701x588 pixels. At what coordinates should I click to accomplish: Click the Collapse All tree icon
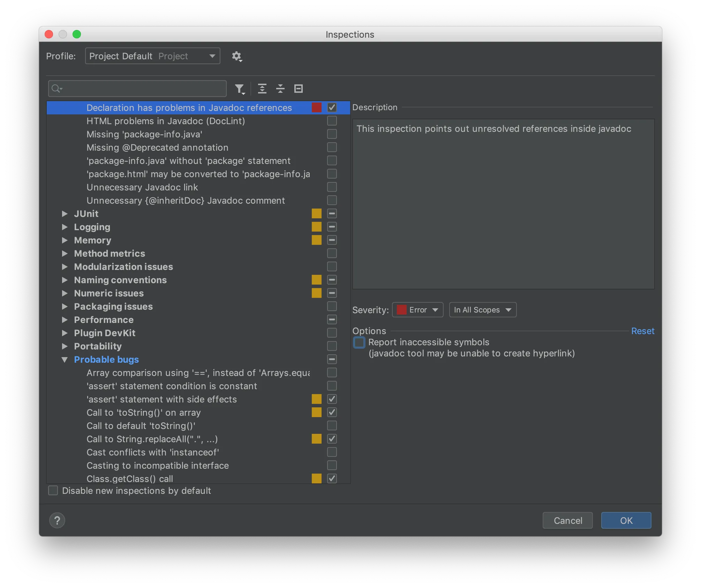click(x=280, y=89)
